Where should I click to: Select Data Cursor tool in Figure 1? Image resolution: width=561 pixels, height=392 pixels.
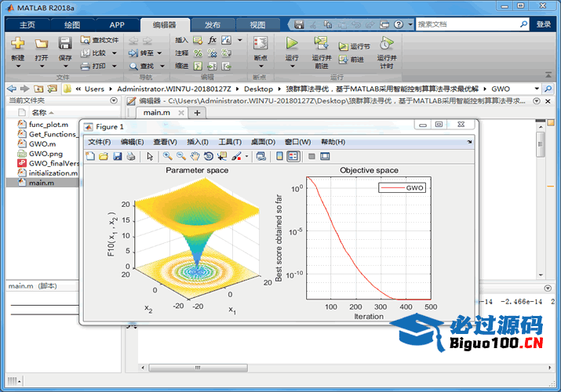point(222,156)
